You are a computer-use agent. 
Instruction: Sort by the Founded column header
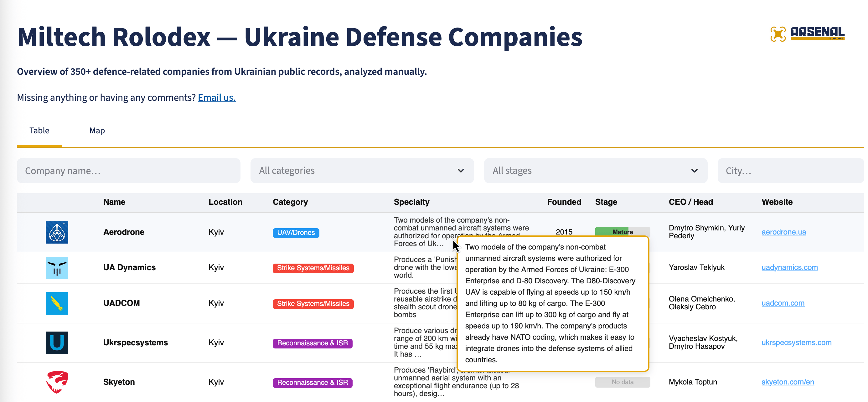click(x=564, y=202)
